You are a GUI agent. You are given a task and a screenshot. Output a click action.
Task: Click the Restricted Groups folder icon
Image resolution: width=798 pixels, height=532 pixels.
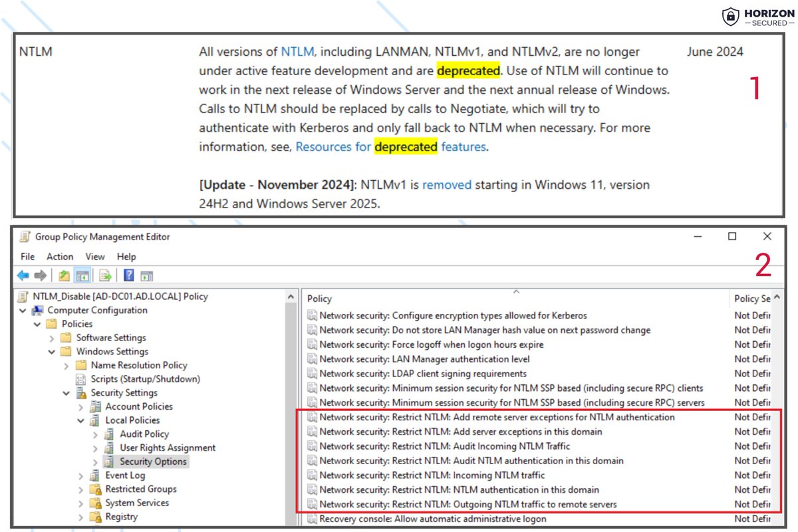(x=95, y=489)
